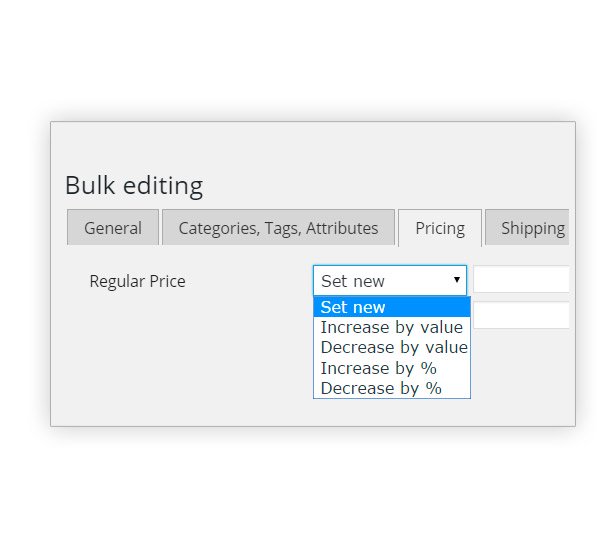Viewport: 600px width, 537px height.
Task: Click the Regular Price label text
Action: (x=137, y=281)
